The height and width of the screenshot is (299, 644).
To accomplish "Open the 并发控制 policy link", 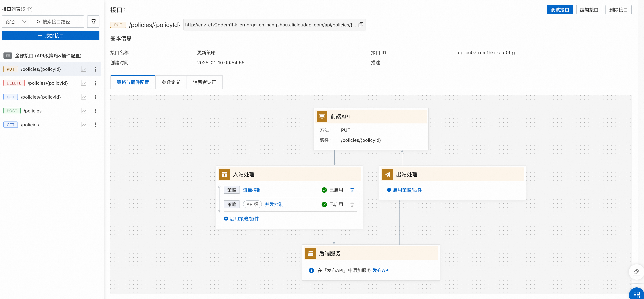I will [274, 204].
